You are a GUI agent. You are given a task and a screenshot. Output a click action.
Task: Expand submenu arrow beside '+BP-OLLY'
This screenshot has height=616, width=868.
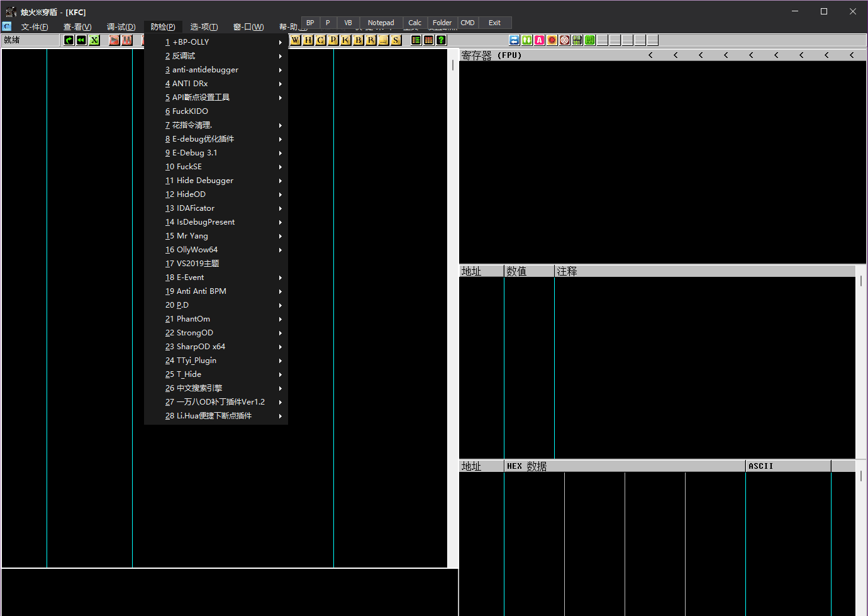point(281,42)
